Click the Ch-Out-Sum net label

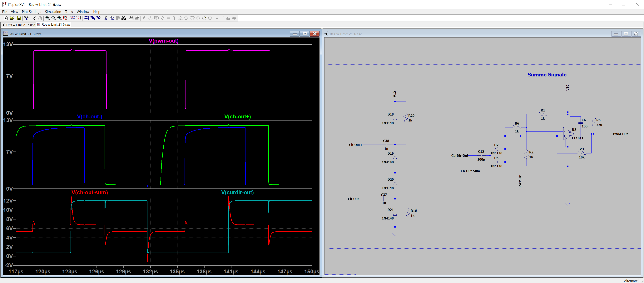tap(470, 171)
